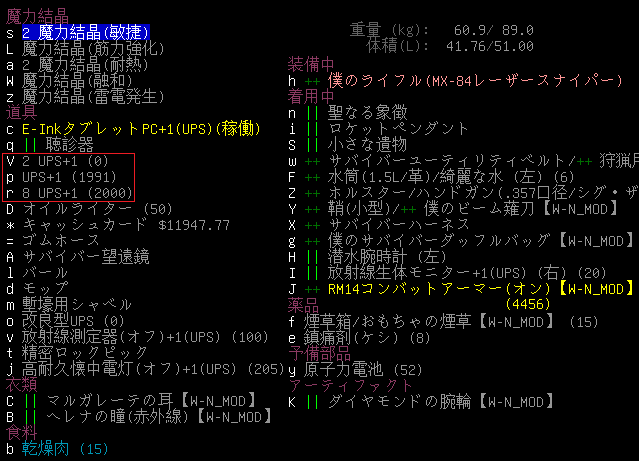Click green condition bars beside 聴診器
This screenshot has height=461, width=639.
pos(29,144)
